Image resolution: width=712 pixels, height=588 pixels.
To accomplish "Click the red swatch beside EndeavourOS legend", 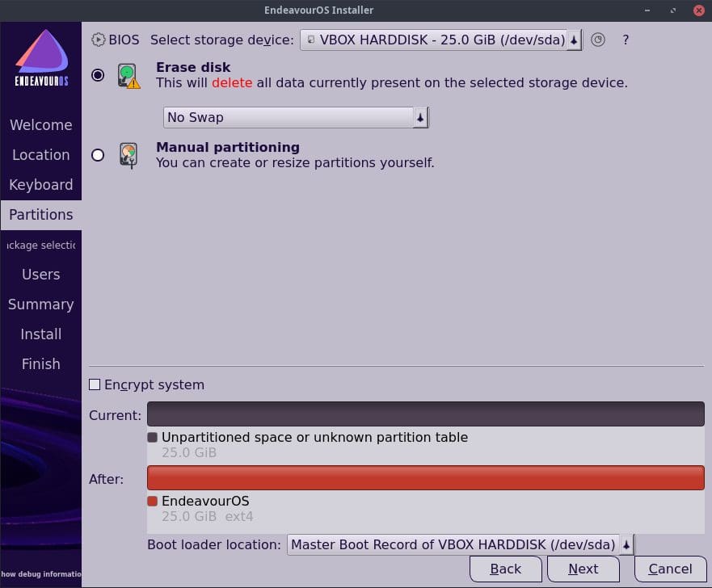I will pyautogui.click(x=152, y=501).
